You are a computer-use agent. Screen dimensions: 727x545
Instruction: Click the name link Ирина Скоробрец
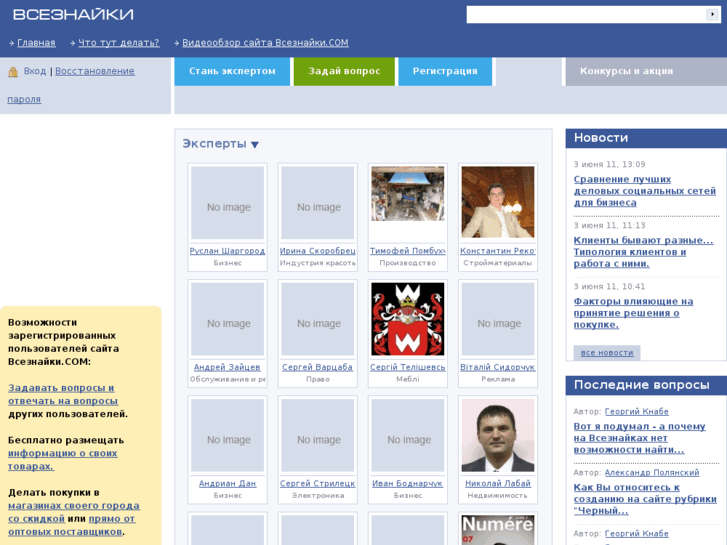click(318, 251)
